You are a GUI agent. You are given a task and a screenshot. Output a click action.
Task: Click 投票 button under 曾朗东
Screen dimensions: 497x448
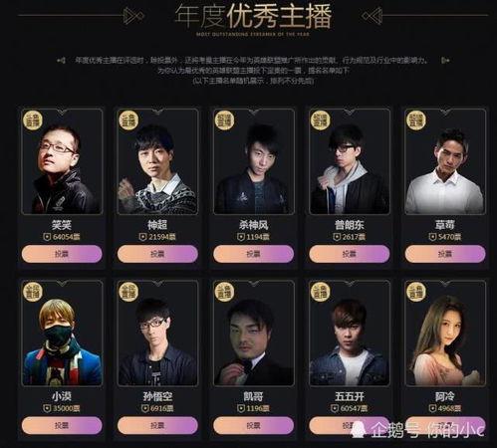(x=350, y=254)
